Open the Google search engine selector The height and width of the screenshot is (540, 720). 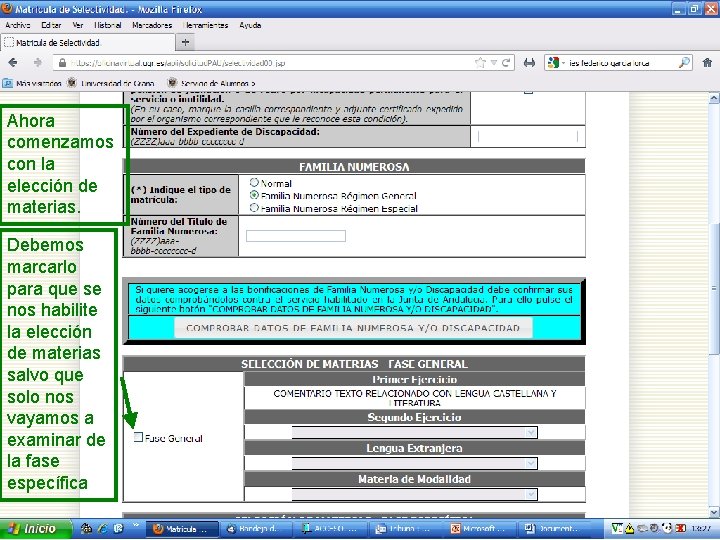556,62
